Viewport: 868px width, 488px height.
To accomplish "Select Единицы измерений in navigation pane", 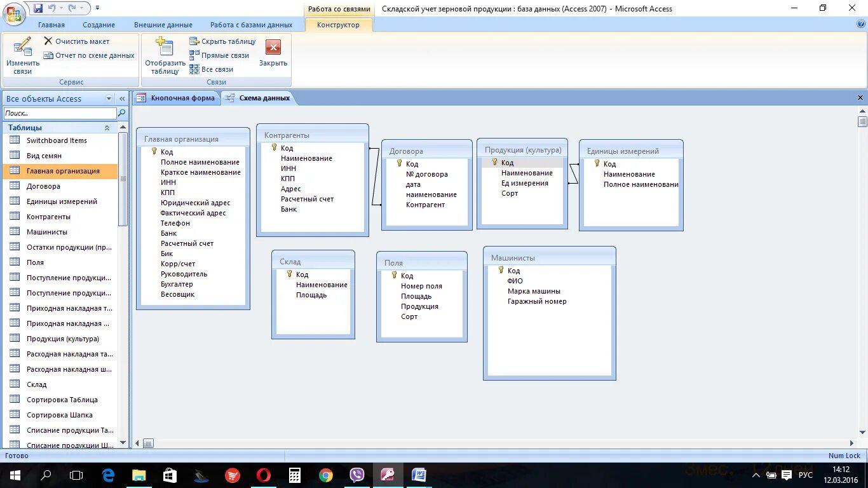I will (x=60, y=201).
